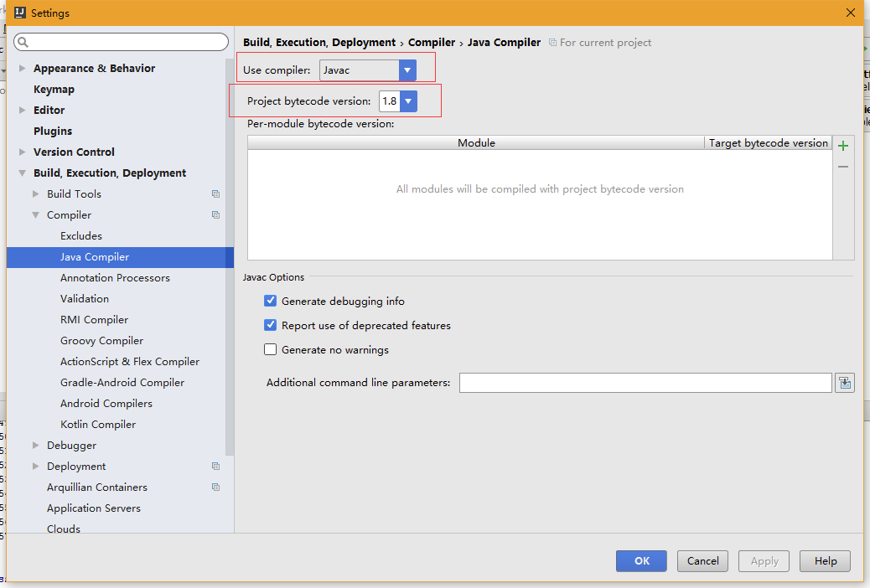
Task: Click Additional command line parameters field
Action: pyautogui.click(x=645, y=383)
